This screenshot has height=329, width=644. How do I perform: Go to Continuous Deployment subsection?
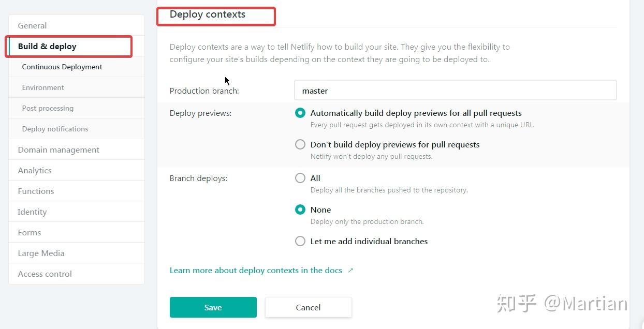tap(62, 67)
